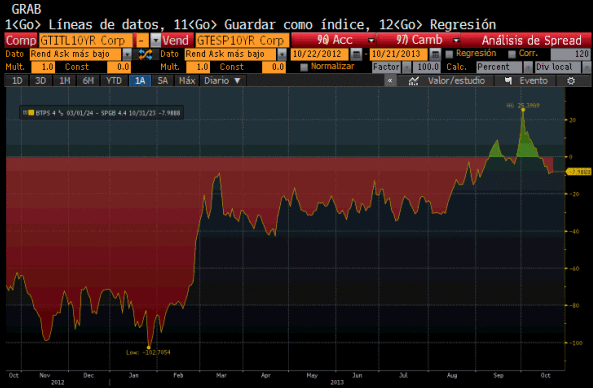Select the 6M time range tab
Viewport: 593px width, 388px height.
click(x=88, y=81)
